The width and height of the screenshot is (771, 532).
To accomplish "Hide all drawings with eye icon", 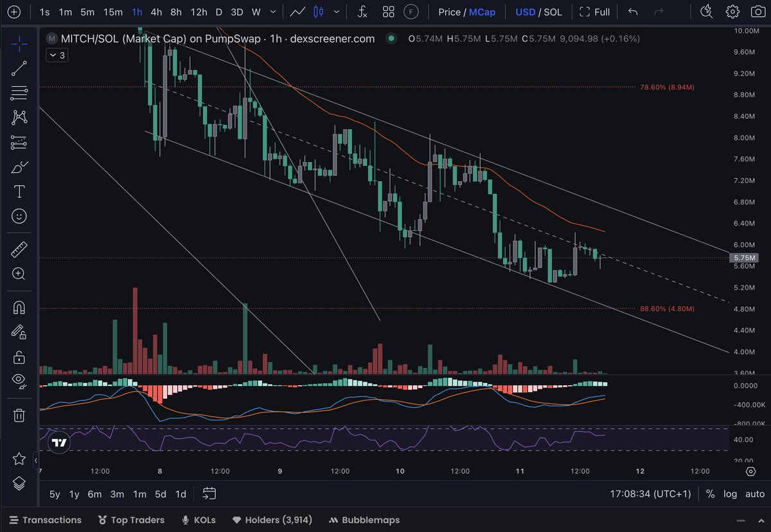I will 19,381.
